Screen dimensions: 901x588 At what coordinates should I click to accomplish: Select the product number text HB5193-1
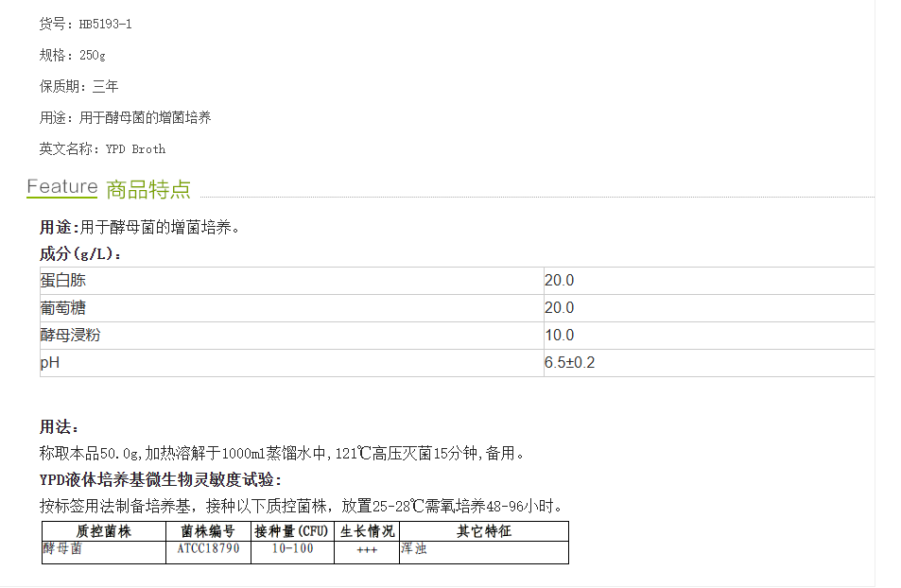pyautogui.click(x=105, y=25)
